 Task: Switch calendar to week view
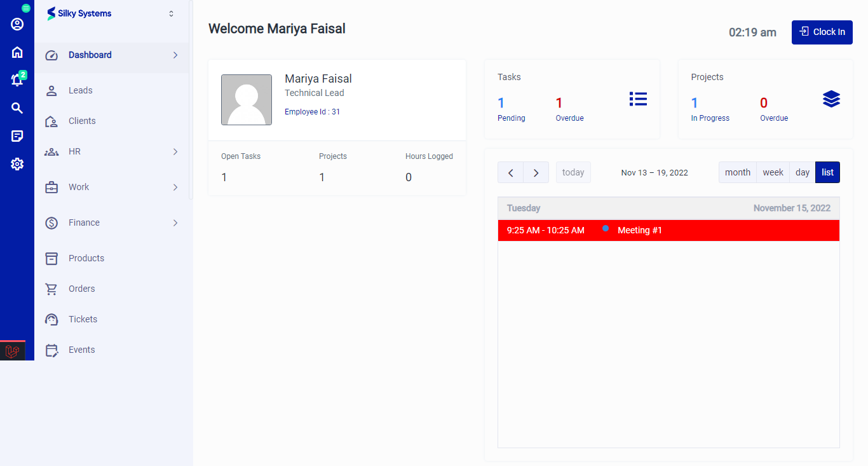click(773, 172)
